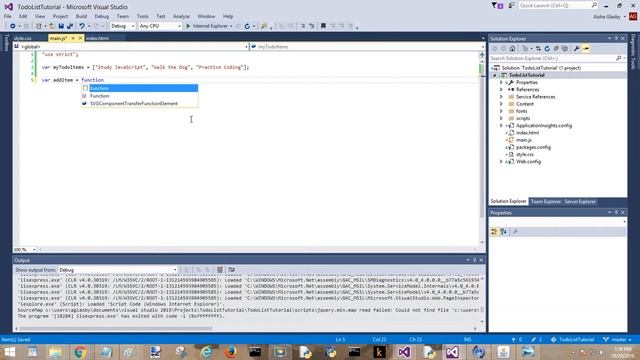This screenshot has height=360, width=640.
Task: Open Toolbox side tab
Action: 6,43
